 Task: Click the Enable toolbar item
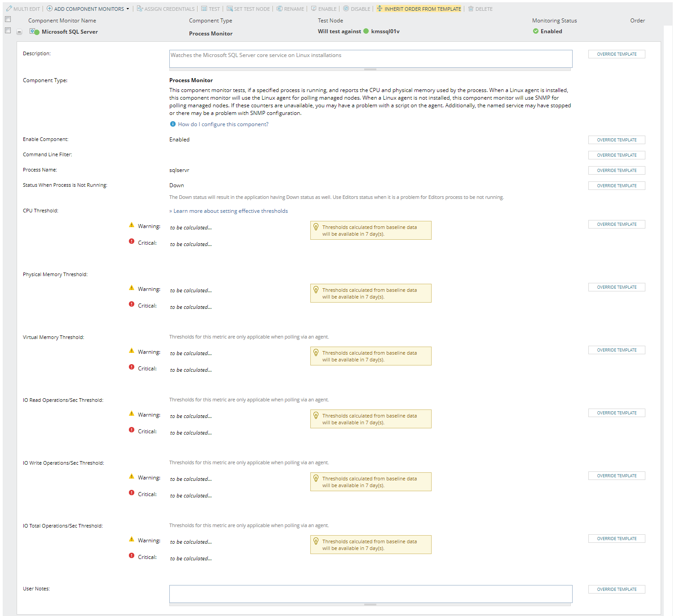click(x=324, y=9)
